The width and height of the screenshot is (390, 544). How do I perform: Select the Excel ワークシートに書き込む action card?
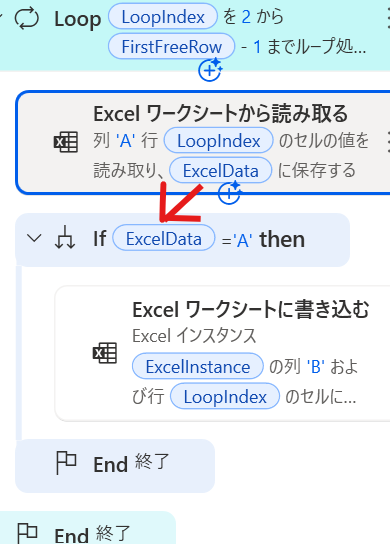click(x=223, y=353)
